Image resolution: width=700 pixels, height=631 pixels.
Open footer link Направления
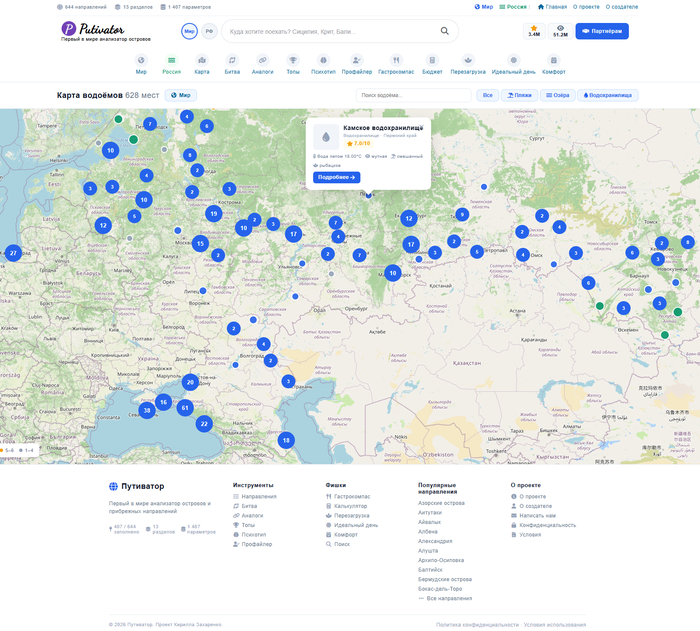254,497
